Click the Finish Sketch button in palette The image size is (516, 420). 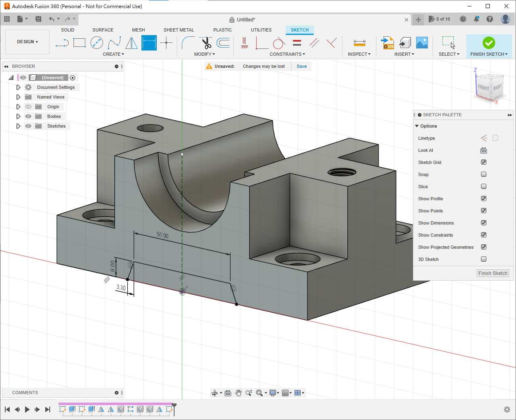(493, 273)
